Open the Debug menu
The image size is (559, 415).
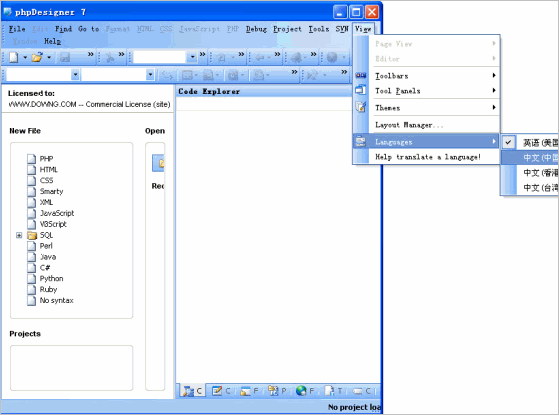[256, 29]
